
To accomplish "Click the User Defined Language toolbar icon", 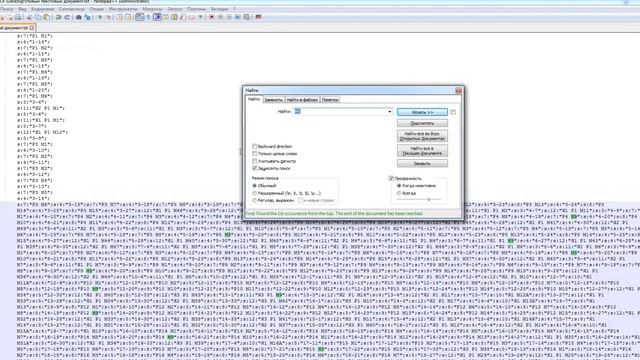I will pyautogui.click(x=166, y=17).
